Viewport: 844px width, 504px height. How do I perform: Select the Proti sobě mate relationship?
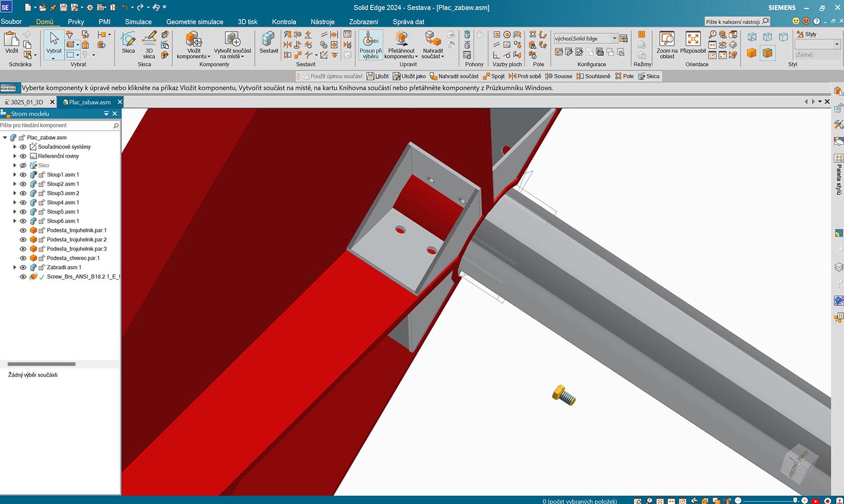tap(525, 76)
